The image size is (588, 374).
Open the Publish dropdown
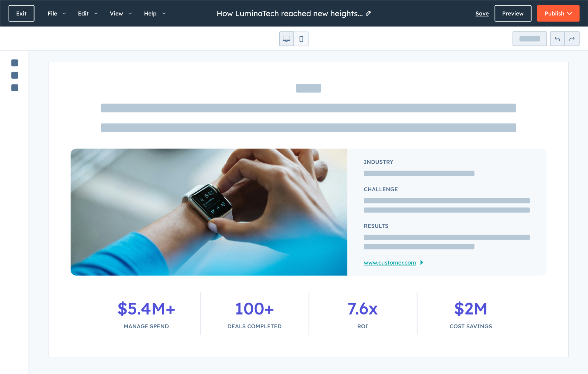tap(558, 13)
